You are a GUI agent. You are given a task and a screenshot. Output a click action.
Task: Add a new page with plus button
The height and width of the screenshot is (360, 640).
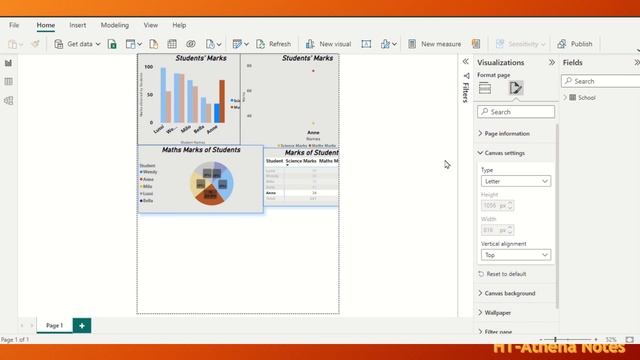pos(82,325)
